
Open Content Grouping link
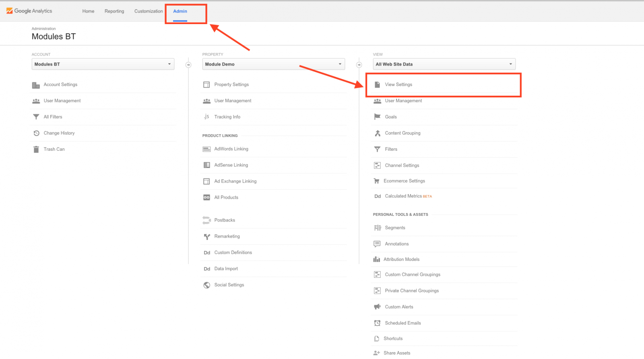pyautogui.click(x=402, y=133)
